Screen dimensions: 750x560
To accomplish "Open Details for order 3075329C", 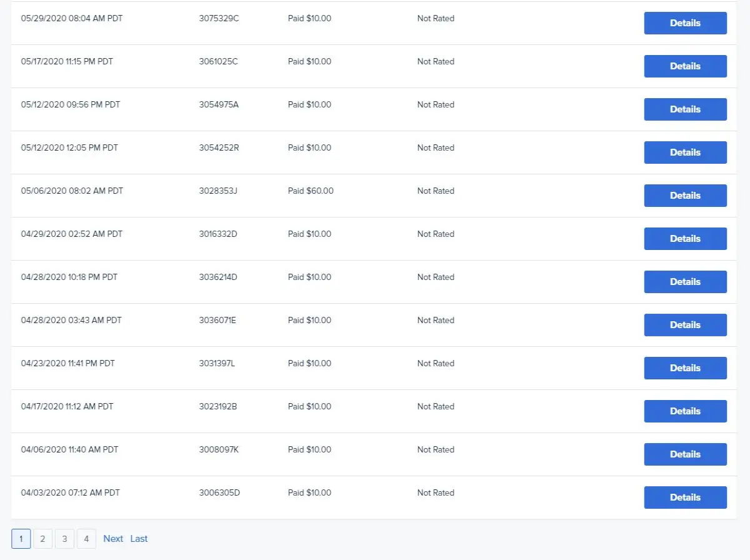I will [685, 23].
